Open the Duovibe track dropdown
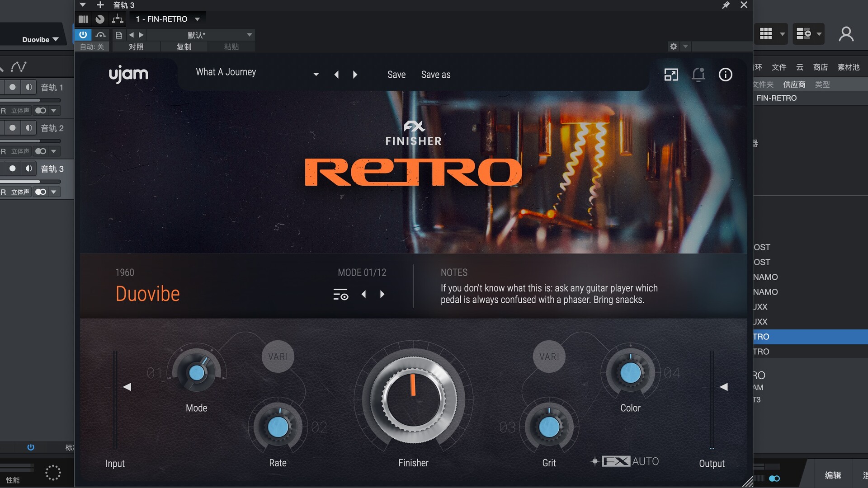Viewport: 868px width, 488px height. click(x=40, y=39)
